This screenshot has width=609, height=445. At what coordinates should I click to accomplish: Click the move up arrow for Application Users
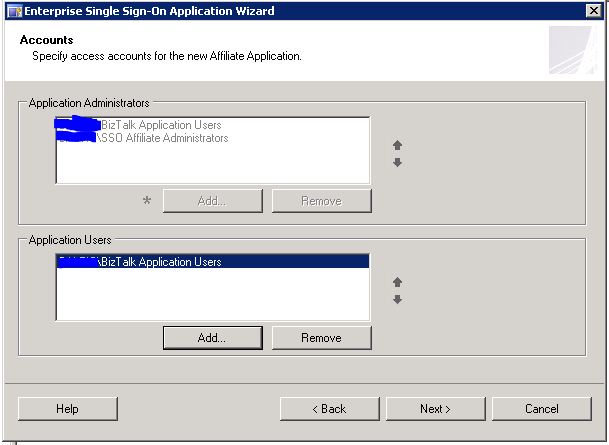click(x=397, y=282)
